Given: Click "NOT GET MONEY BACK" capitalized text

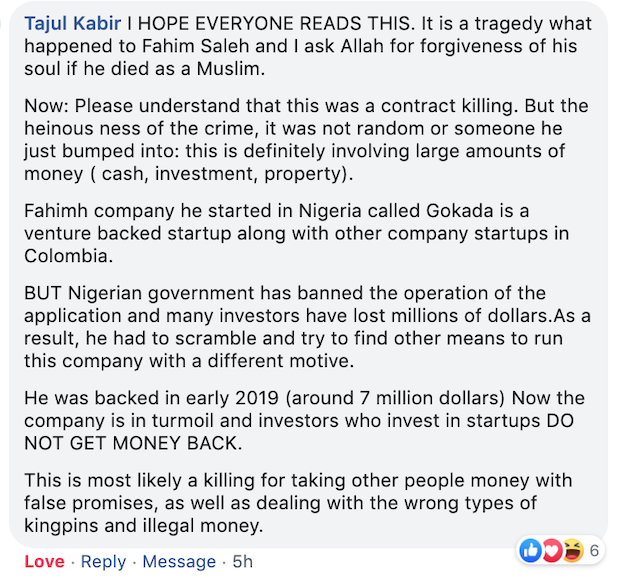Looking at the screenshot, I should (133, 443).
